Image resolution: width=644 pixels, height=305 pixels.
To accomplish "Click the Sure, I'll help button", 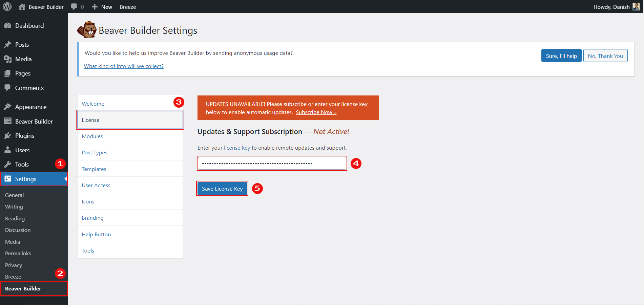I will pos(561,56).
